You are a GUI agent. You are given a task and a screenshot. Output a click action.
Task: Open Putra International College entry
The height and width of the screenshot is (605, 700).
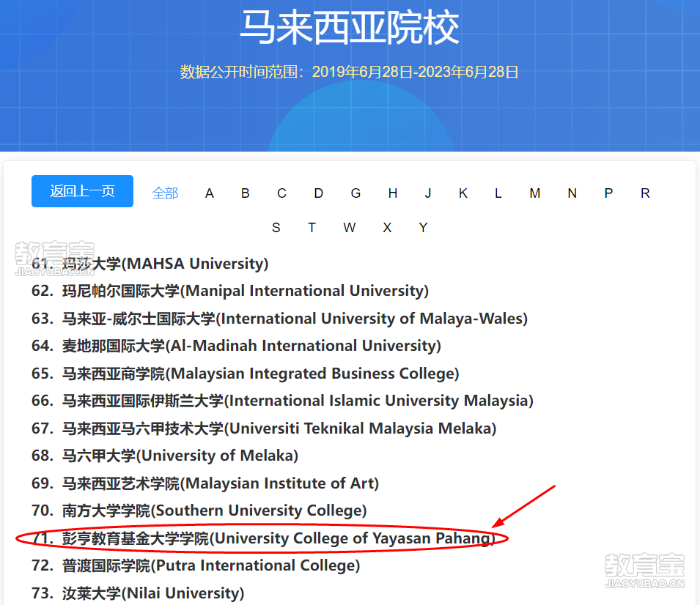click(x=196, y=565)
